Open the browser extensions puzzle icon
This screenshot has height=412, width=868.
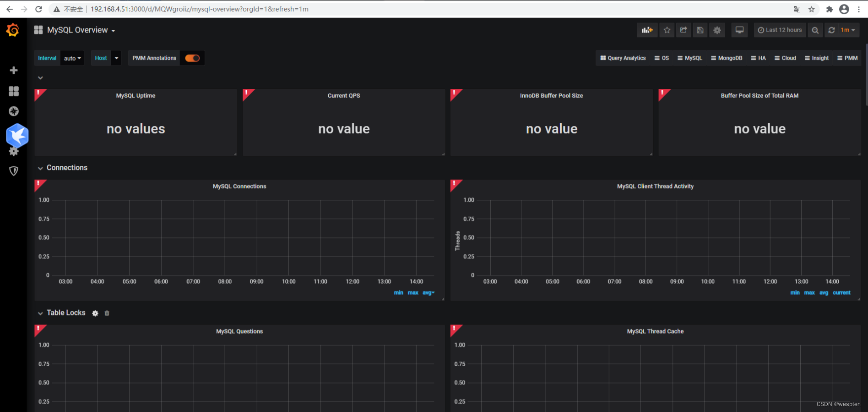click(x=830, y=9)
